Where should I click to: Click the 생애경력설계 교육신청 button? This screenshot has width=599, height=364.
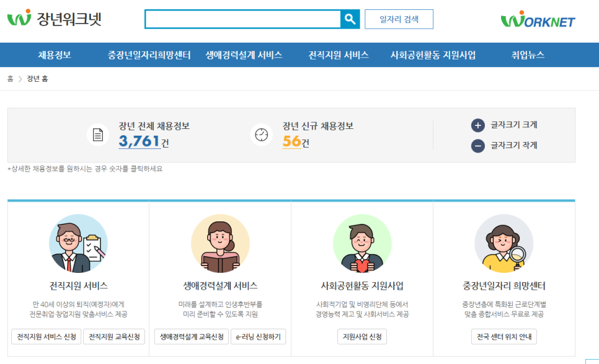pyautogui.click(x=192, y=337)
